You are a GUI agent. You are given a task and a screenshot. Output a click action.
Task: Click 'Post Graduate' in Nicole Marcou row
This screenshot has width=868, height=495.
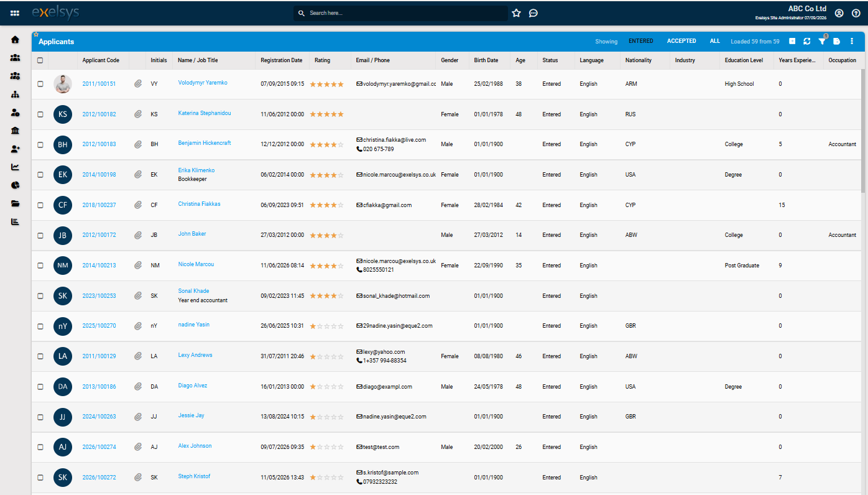point(742,266)
